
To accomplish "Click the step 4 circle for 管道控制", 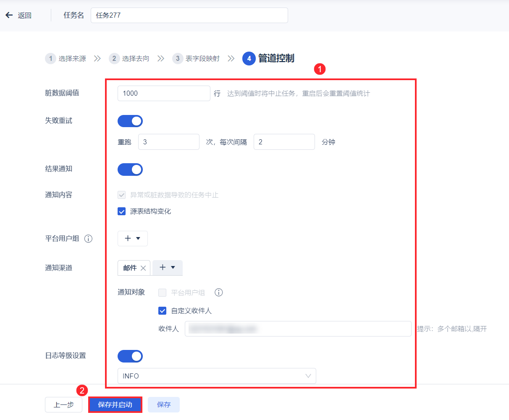I will coord(249,58).
